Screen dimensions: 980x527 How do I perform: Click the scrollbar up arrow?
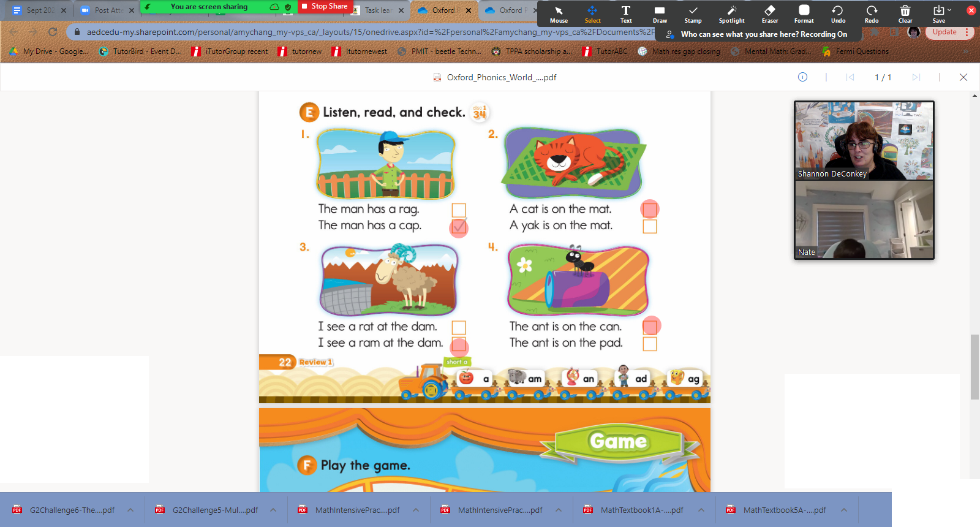pyautogui.click(x=974, y=96)
